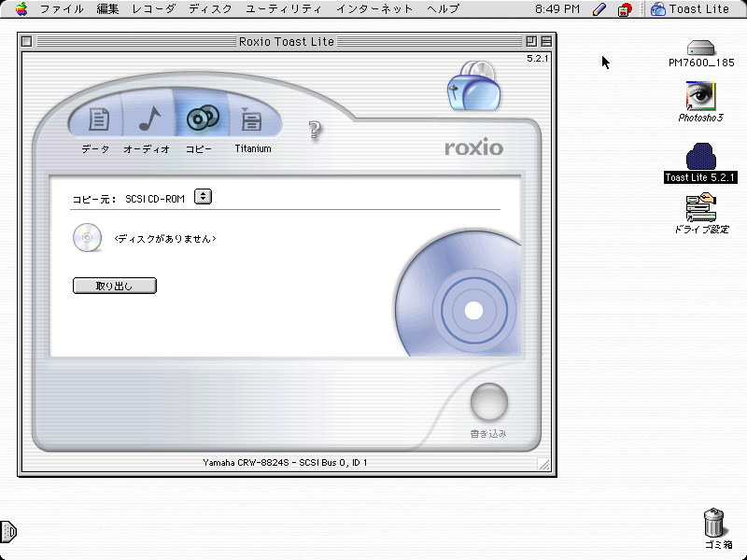Click the 5.2.1 version number

pyautogui.click(x=538, y=58)
